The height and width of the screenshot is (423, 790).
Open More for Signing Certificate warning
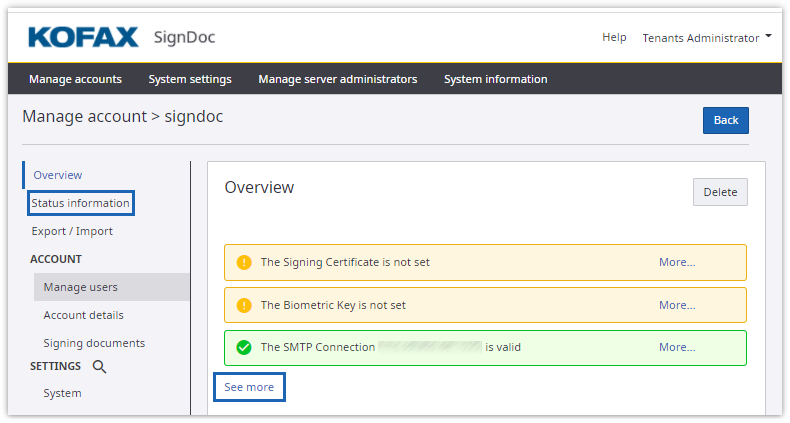676,263
